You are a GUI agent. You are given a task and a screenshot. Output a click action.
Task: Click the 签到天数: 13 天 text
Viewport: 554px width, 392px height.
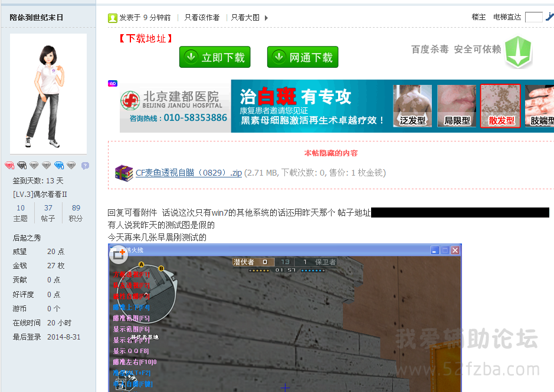coord(38,181)
